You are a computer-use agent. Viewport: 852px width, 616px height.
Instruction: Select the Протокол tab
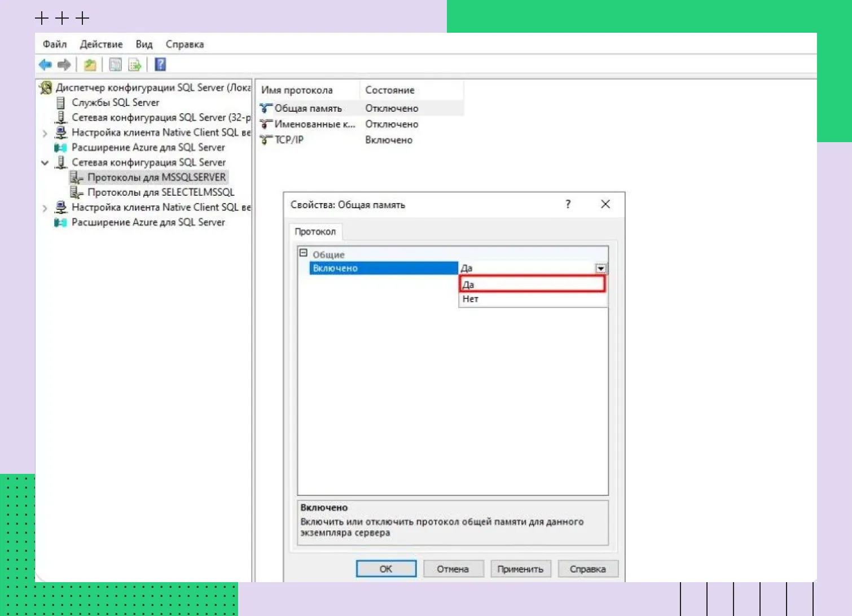click(x=315, y=231)
